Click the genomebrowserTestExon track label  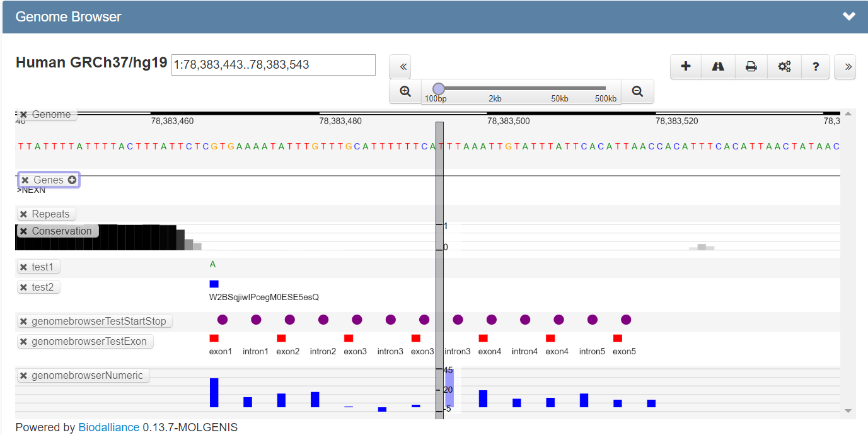pos(90,342)
